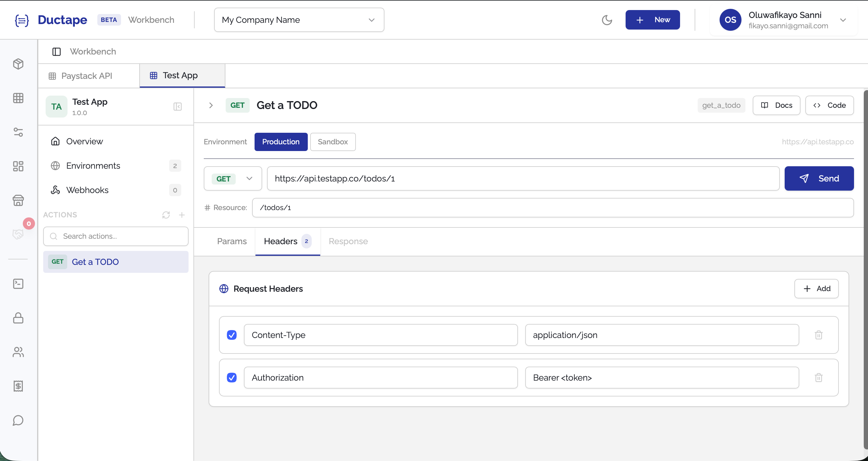Switch to the Paystack API tab
The image size is (868, 461).
tap(86, 76)
